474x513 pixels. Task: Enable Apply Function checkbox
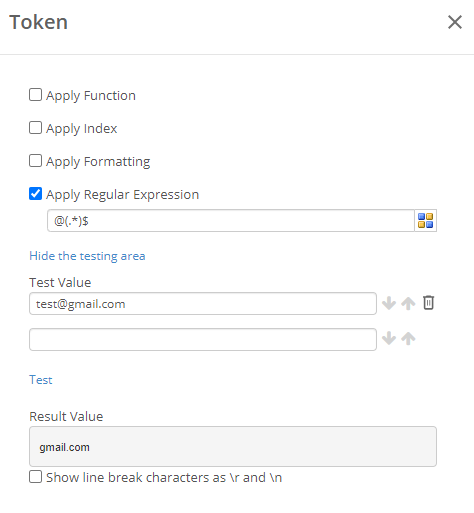click(35, 95)
